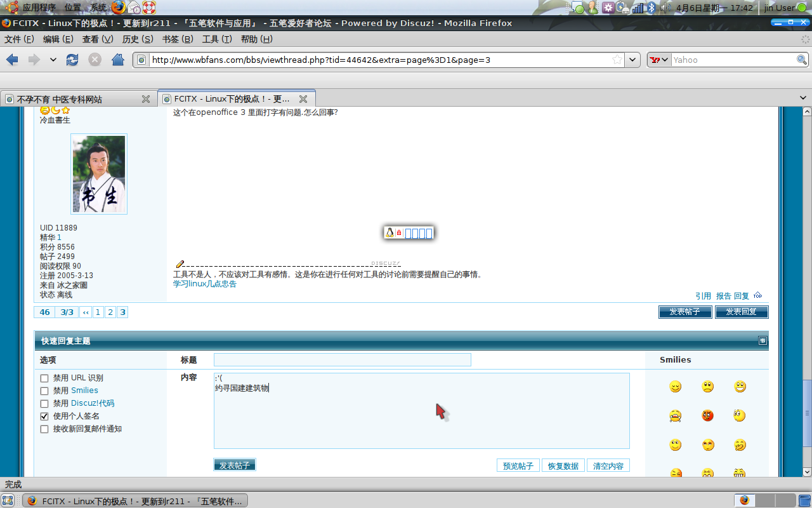Open the Bluetooth tray icon
This screenshot has height=508, width=812.
point(652,8)
